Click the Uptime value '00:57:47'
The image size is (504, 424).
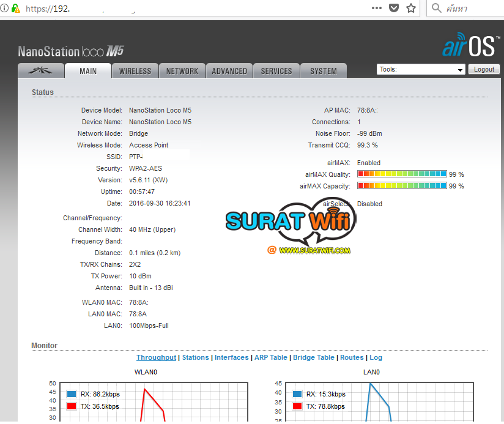[142, 192]
